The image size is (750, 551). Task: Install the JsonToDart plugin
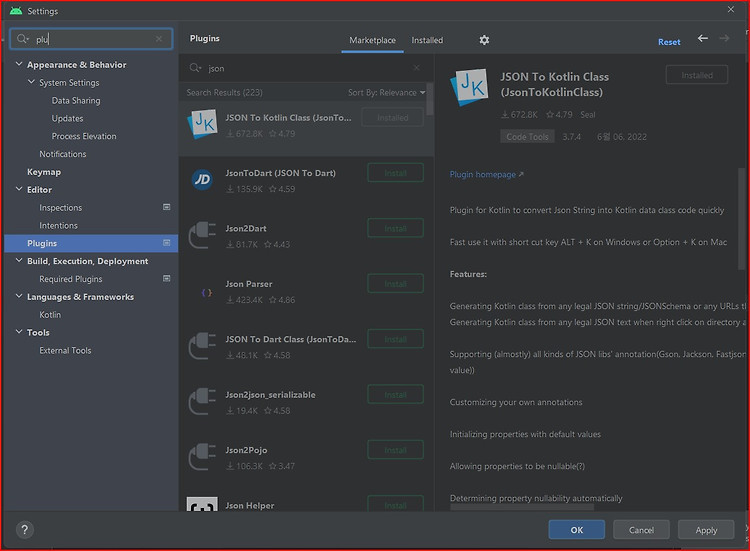pos(396,173)
